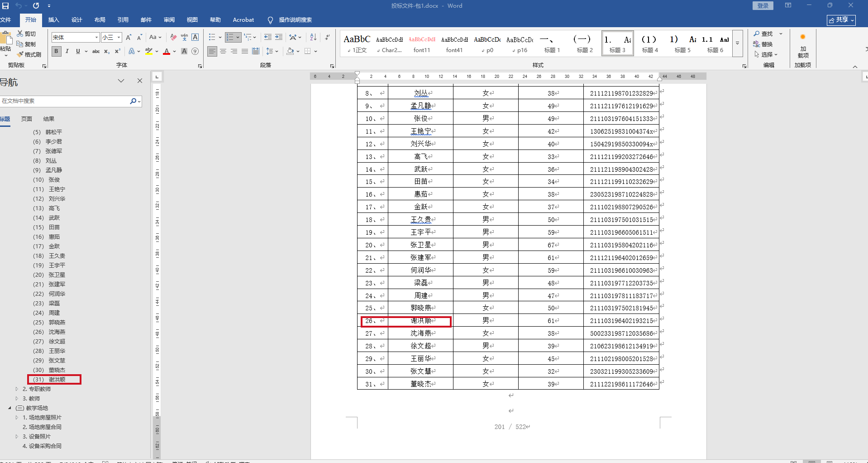Toggle left paragraph alignment
The width and height of the screenshot is (868, 463).
pyautogui.click(x=212, y=51)
